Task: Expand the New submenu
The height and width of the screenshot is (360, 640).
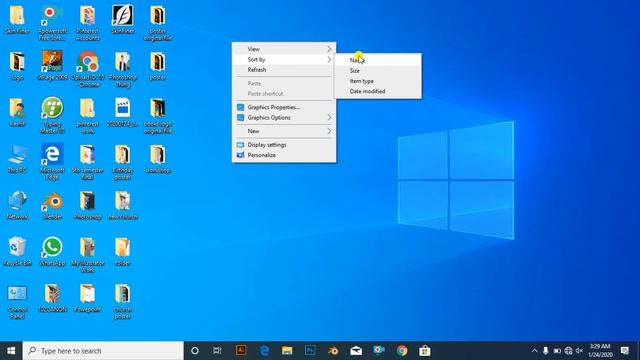Action: click(x=284, y=131)
